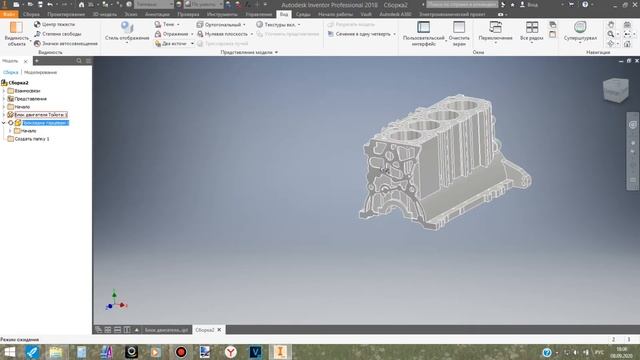Switch to the Среды ribbon tab

click(x=303, y=14)
